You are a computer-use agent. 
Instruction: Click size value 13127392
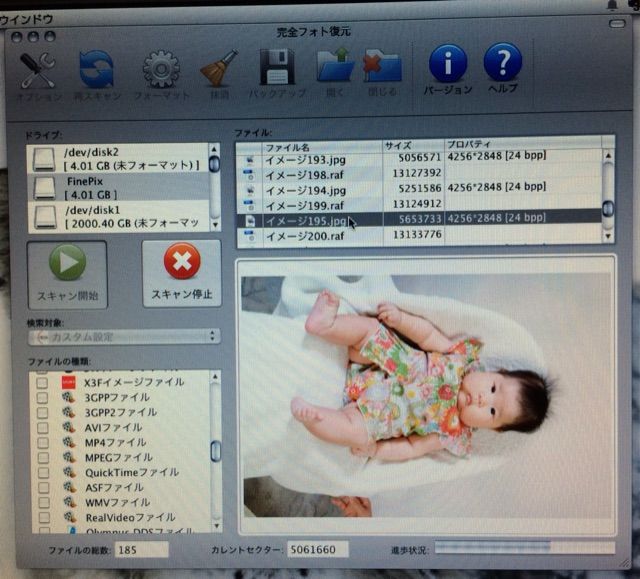[416, 173]
